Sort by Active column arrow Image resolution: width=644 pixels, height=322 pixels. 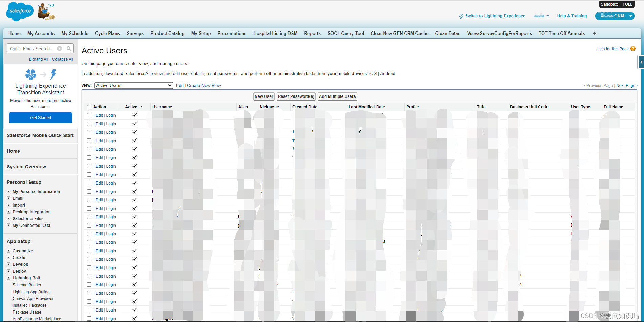click(141, 107)
